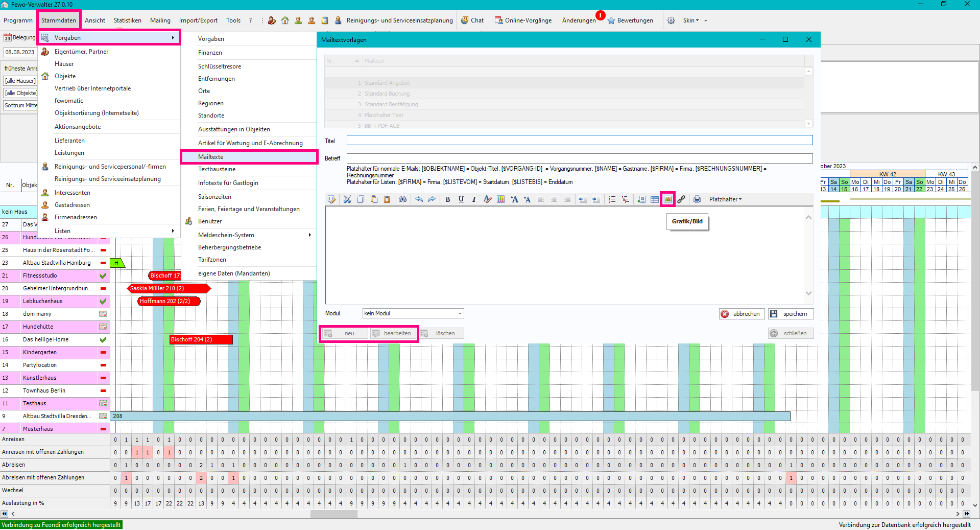Open the [alle Objekte] filter dropdown
The width and height of the screenshot is (980, 530).
click(20, 93)
